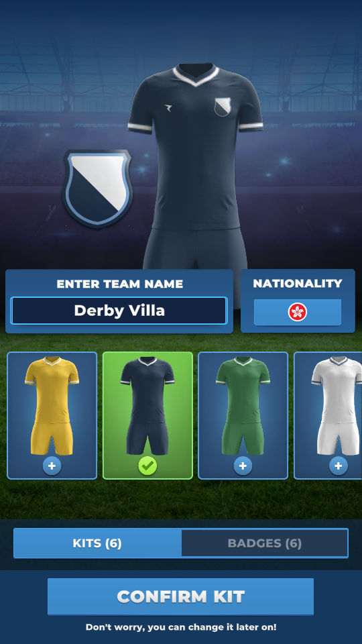
Task: Select the navy kit card
Action: pos(147,415)
